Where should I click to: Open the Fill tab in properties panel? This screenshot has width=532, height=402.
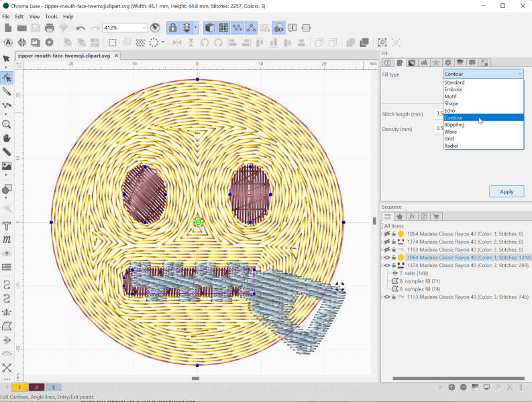click(x=399, y=62)
